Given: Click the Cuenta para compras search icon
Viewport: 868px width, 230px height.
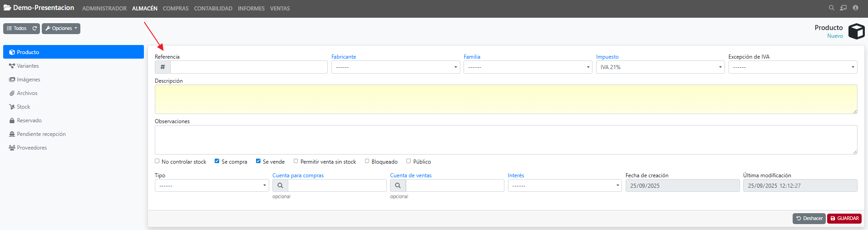Looking at the screenshot, I should tap(280, 185).
